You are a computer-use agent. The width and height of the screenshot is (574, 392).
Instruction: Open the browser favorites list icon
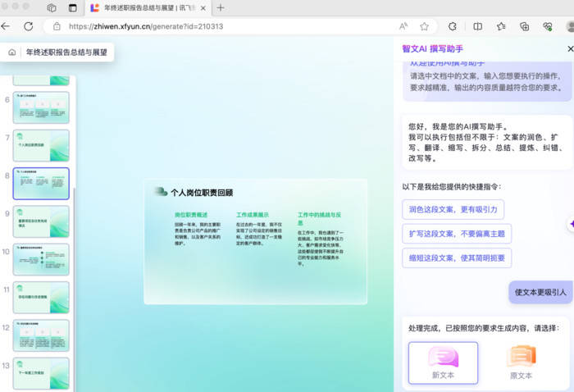point(501,26)
